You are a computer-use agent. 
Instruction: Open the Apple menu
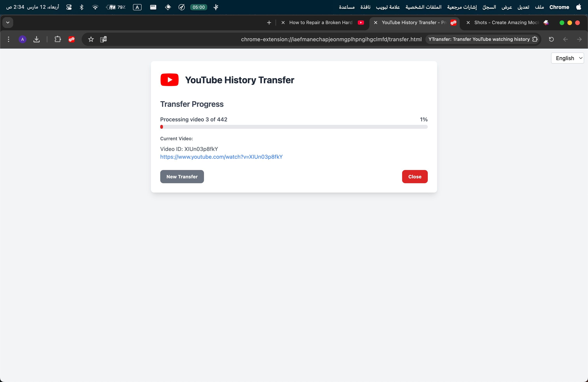tap(579, 7)
